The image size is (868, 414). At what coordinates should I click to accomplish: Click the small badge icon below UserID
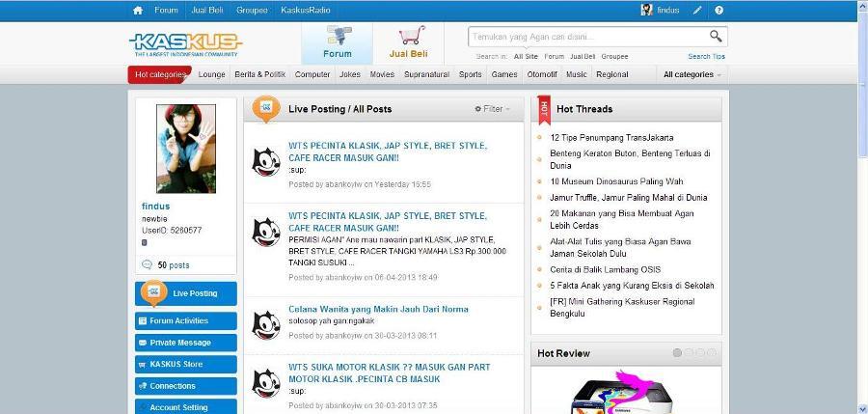click(x=145, y=243)
